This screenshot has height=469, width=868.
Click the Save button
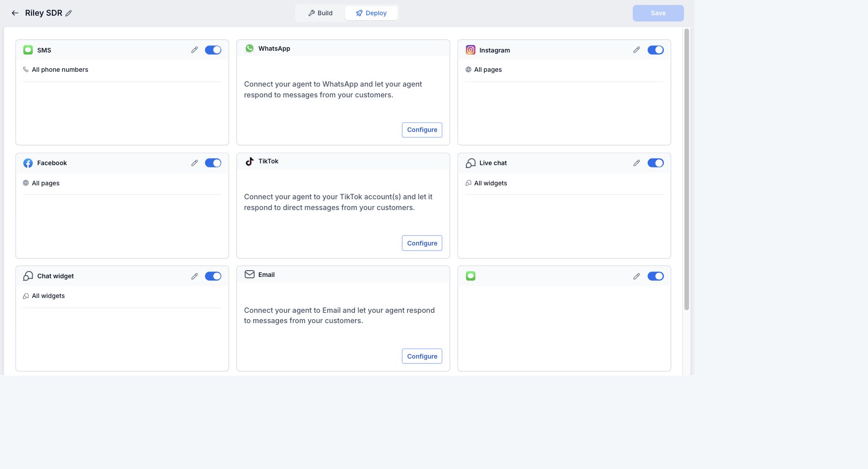click(658, 13)
